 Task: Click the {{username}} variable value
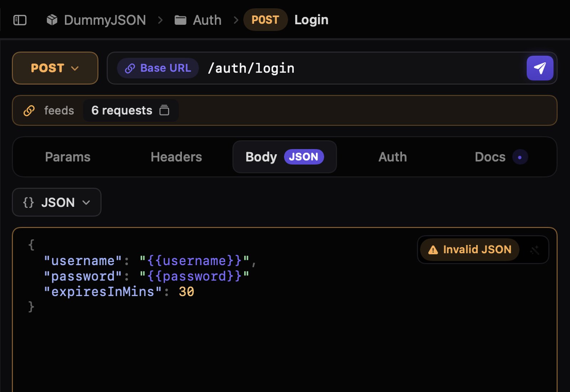tap(195, 261)
